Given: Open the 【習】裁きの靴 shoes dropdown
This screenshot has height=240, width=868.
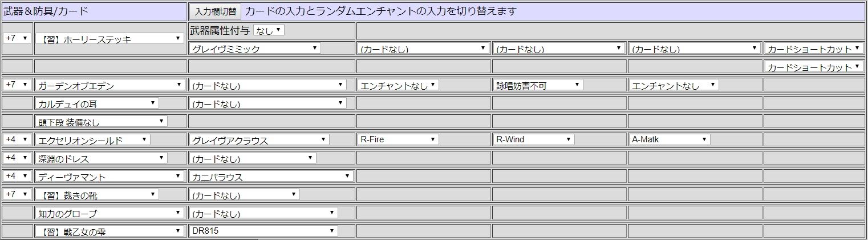Looking at the screenshot, I should pyautogui.click(x=97, y=194).
